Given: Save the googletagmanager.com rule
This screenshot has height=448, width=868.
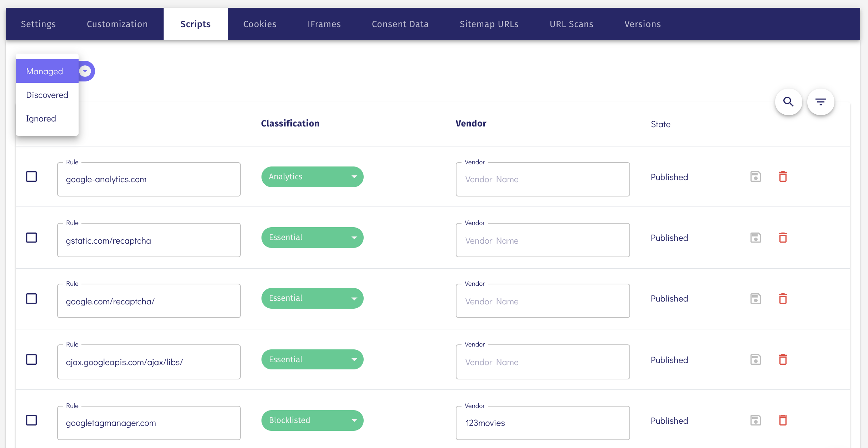Looking at the screenshot, I should coord(755,420).
